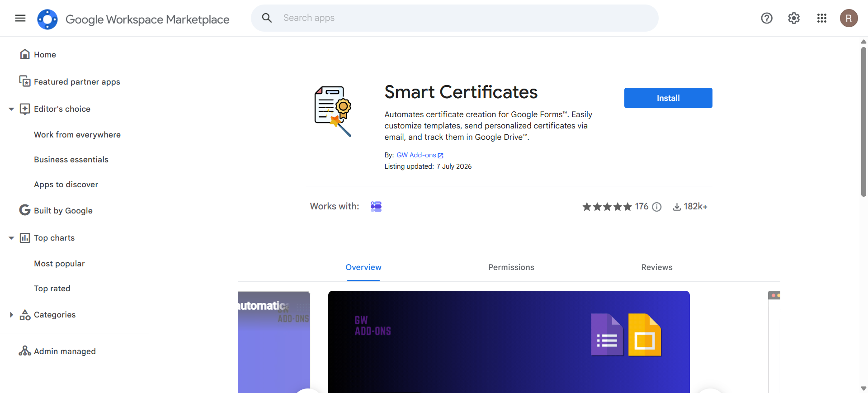Switch to the Permissions tab

(x=511, y=267)
